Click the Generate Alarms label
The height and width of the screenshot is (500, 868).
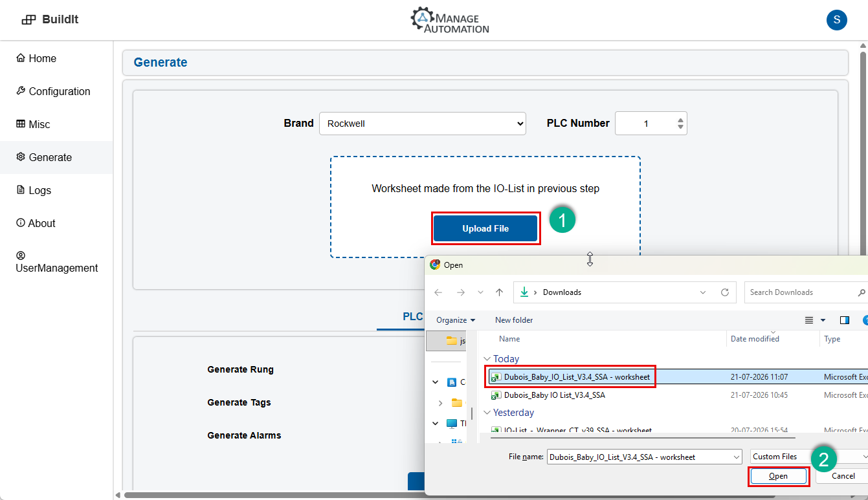click(244, 435)
